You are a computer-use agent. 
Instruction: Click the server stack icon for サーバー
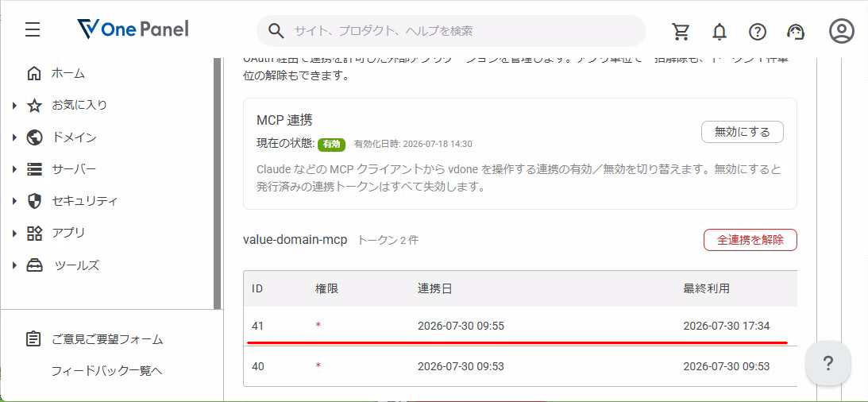click(34, 169)
